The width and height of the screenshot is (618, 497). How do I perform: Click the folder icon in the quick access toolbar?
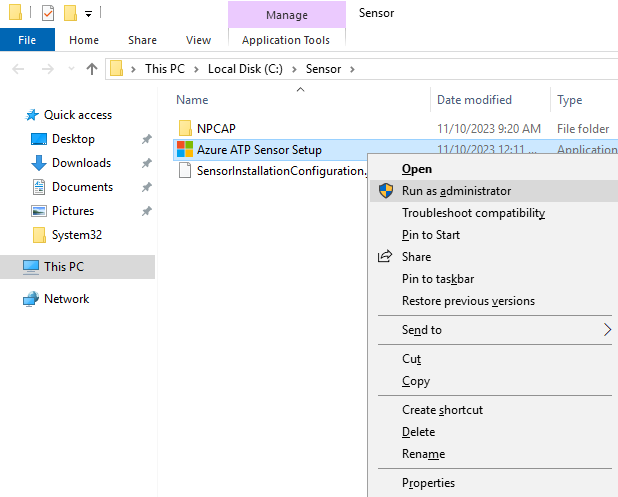tap(15, 13)
